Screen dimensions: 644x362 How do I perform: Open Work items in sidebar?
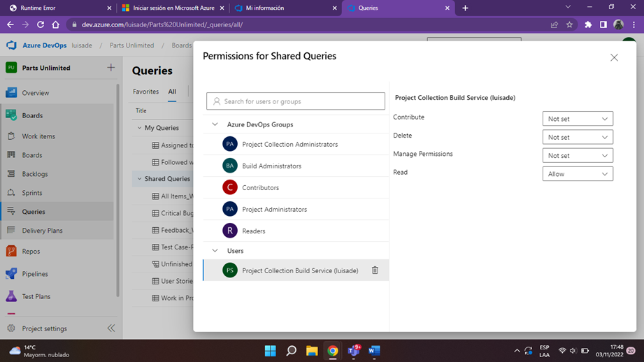[38, 136]
